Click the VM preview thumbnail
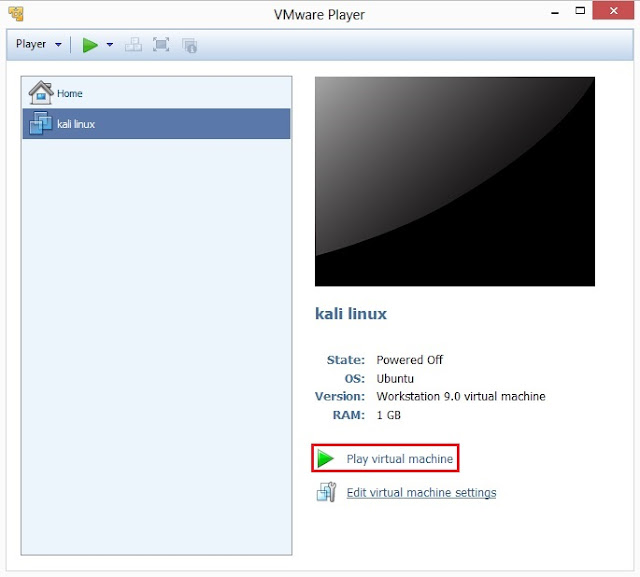The height and width of the screenshot is (577, 640). [455, 182]
